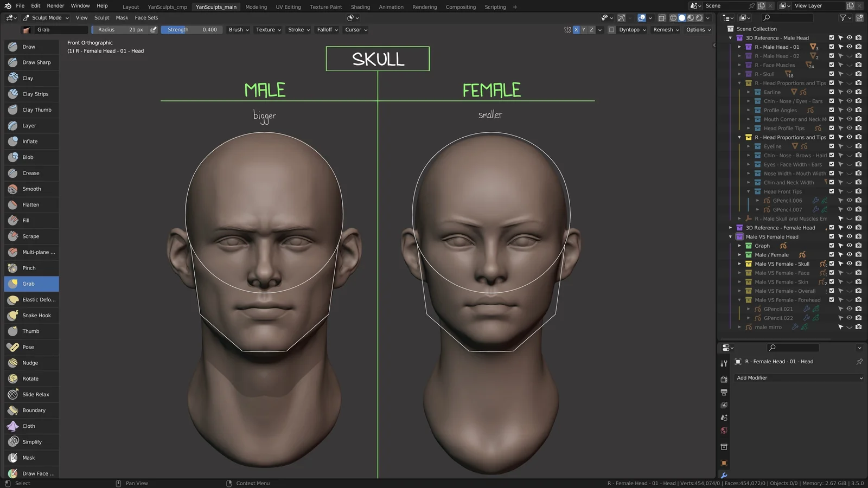Select the Inflate brush
Screen dimensions: 868x488
31,141
